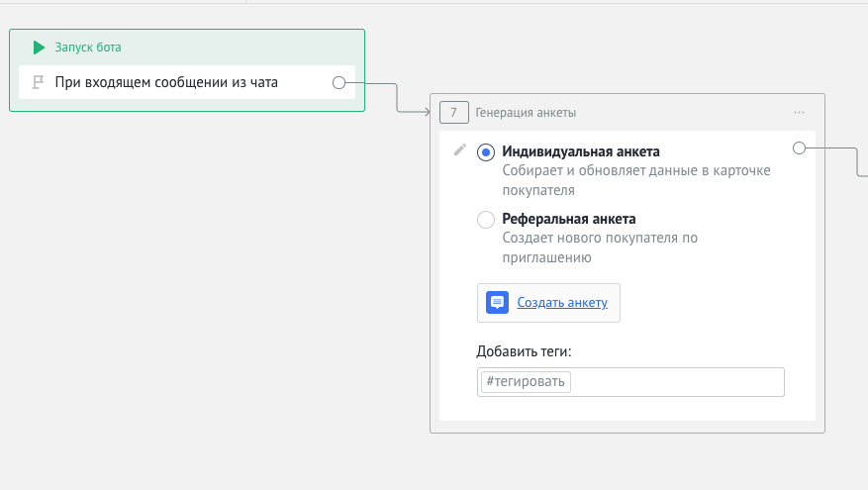Select the Реферальная анкета radio button

tap(486, 220)
